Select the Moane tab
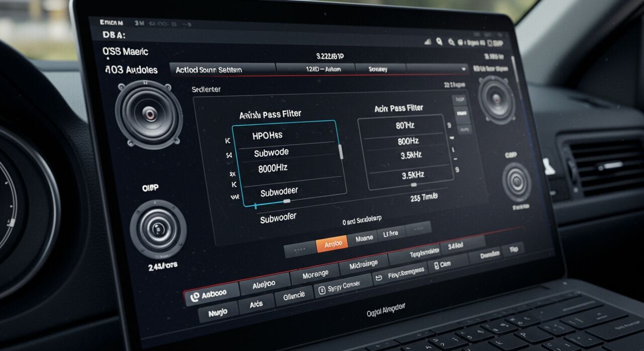The width and height of the screenshot is (644, 351). click(364, 238)
